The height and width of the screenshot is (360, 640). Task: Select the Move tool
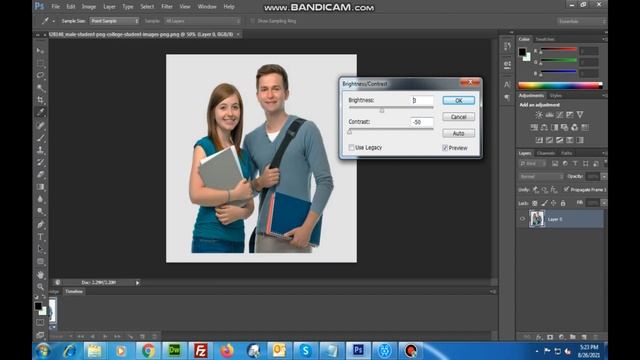point(40,51)
